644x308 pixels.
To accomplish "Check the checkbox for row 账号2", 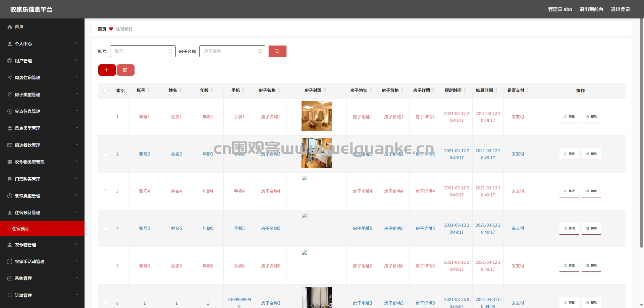I will pyautogui.click(x=105, y=154).
